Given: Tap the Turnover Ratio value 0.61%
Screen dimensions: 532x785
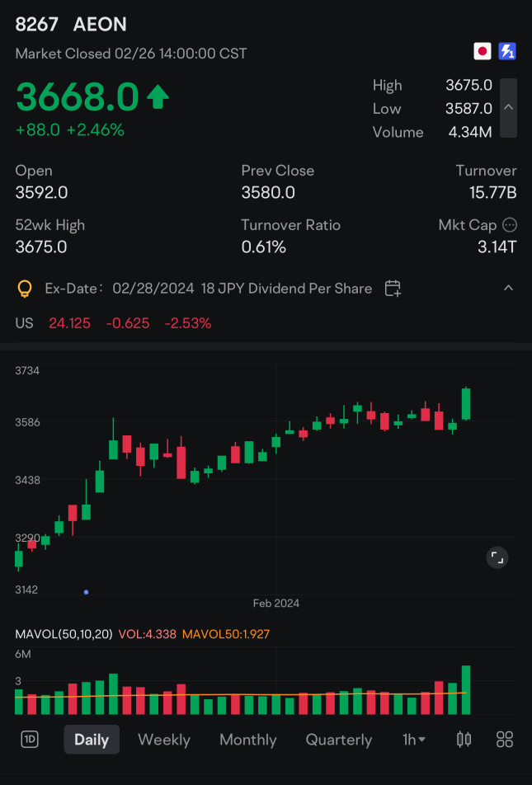Looking at the screenshot, I should pos(263,247).
